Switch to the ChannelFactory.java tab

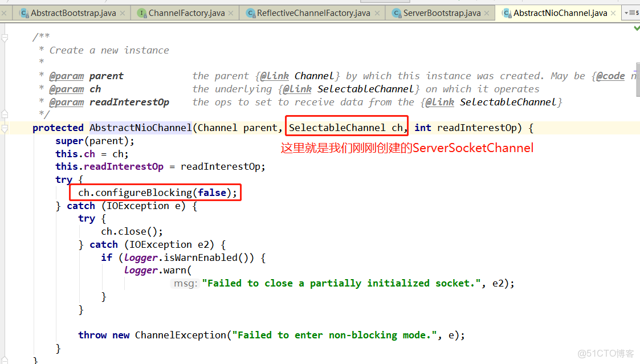click(x=186, y=13)
